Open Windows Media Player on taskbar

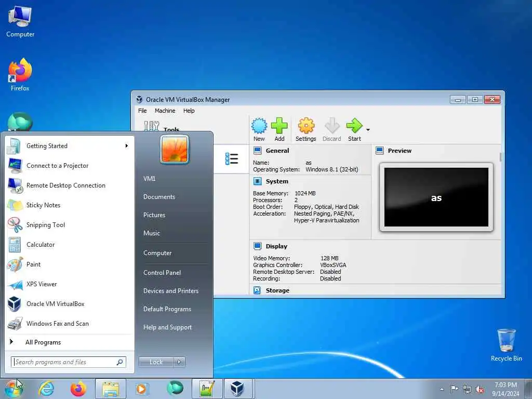[141, 389]
